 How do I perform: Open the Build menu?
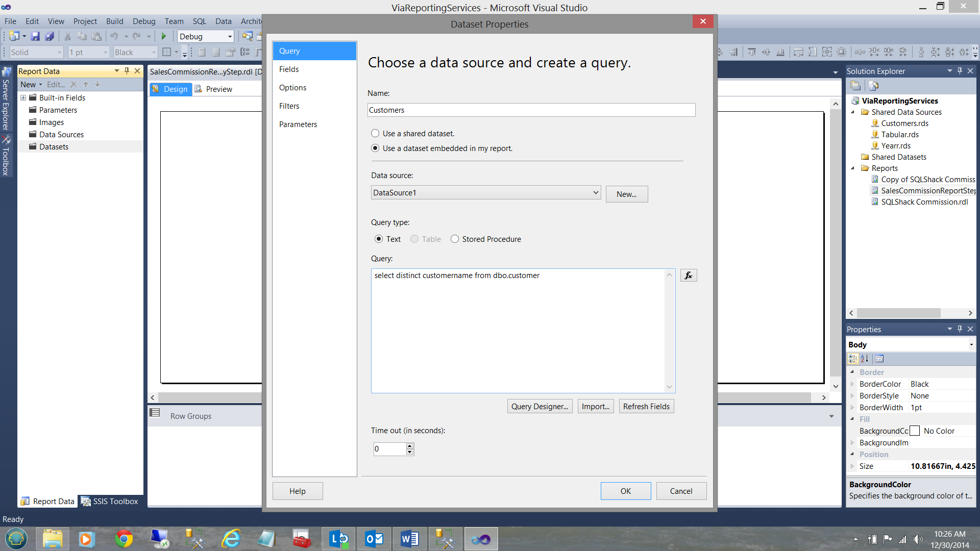pos(114,21)
